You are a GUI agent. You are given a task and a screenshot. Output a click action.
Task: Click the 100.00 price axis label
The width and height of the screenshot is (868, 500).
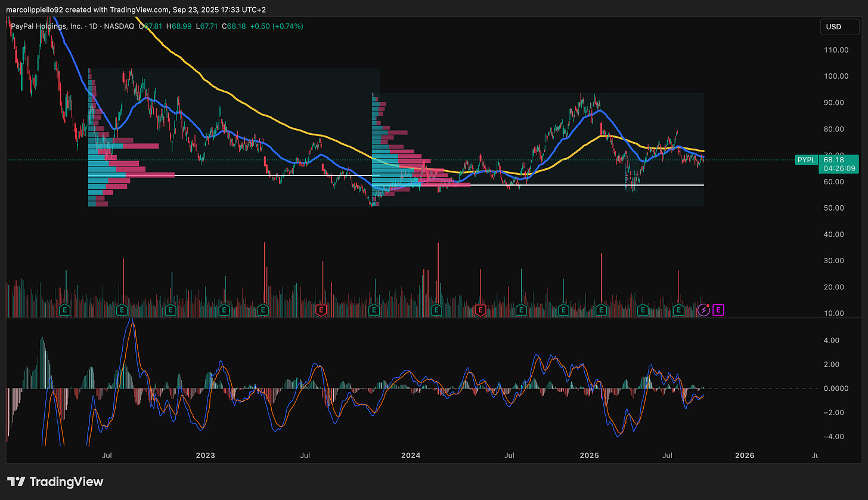pyautogui.click(x=836, y=76)
